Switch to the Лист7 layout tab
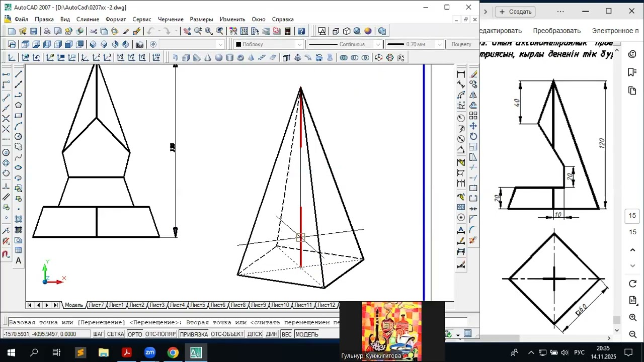The width and height of the screenshot is (644, 362). coord(96,305)
